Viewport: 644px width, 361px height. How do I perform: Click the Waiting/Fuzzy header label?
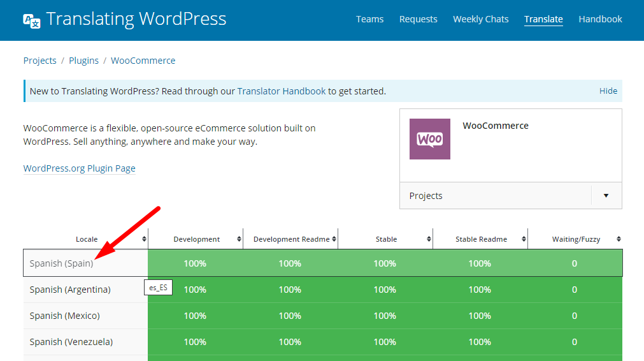pyautogui.click(x=576, y=239)
